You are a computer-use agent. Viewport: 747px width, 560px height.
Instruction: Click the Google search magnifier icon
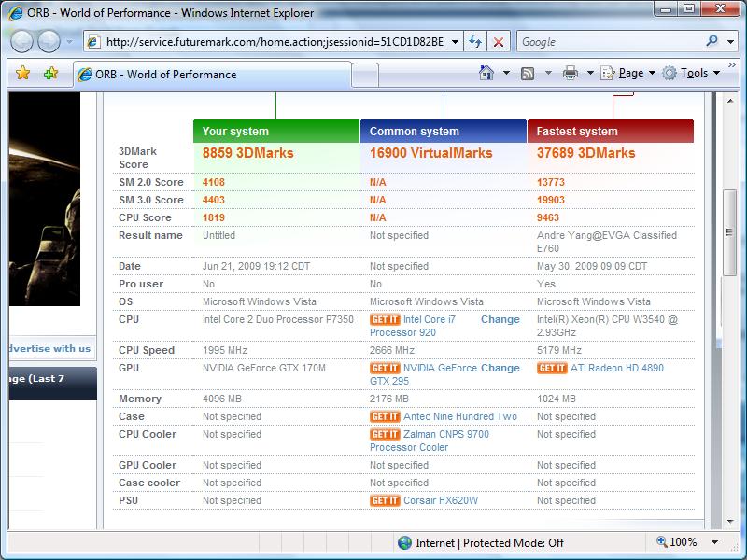(712, 41)
